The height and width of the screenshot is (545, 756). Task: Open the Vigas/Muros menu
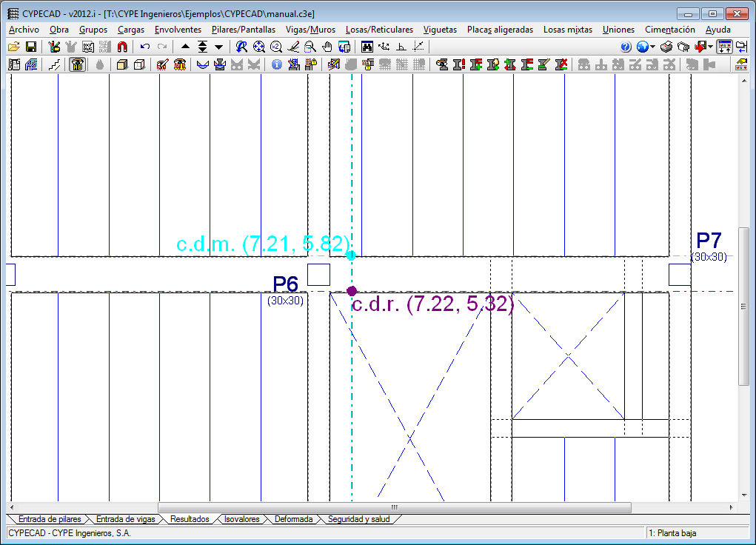(x=310, y=30)
